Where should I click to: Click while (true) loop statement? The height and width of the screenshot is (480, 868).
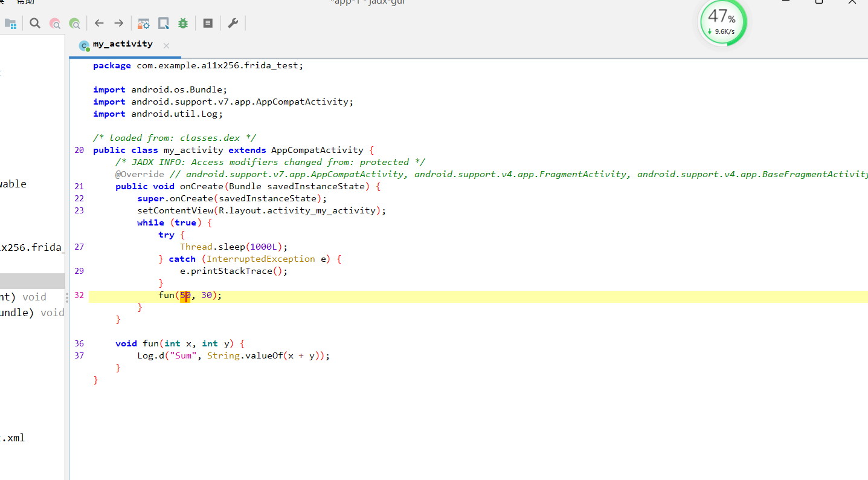tap(175, 222)
